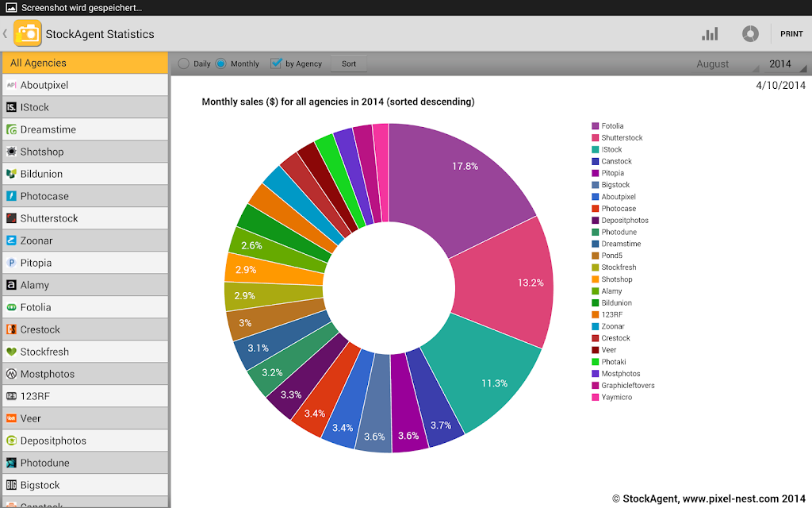Choose Alamy from the agency list
Viewport: 812px width, 508px height.
pos(85,285)
